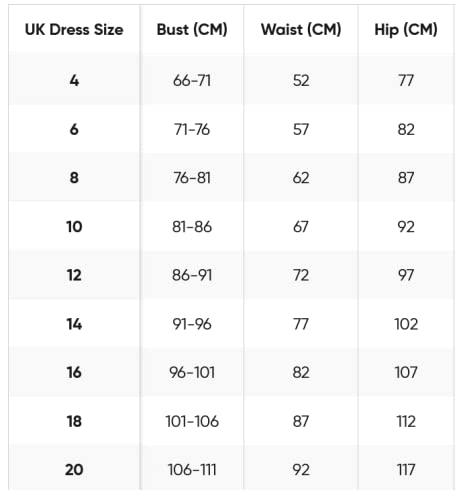Click the bust value 106-111
463x500 pixels.
pyautogui.click(x=192, y=470)
